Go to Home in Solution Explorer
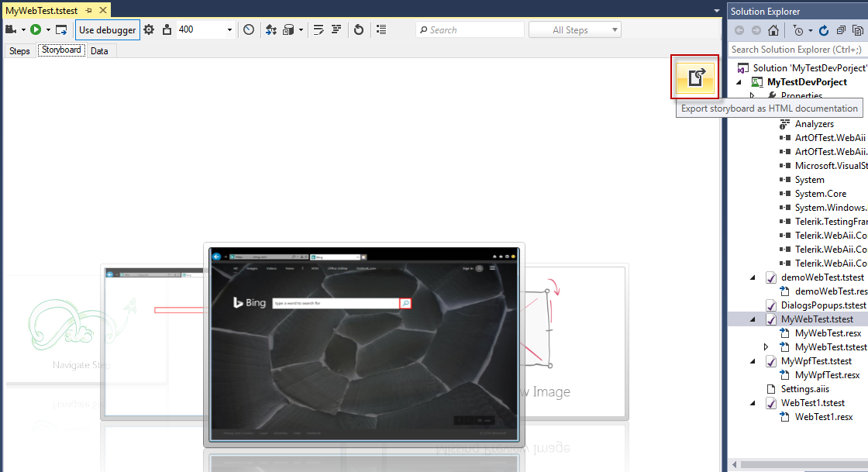 773,30
